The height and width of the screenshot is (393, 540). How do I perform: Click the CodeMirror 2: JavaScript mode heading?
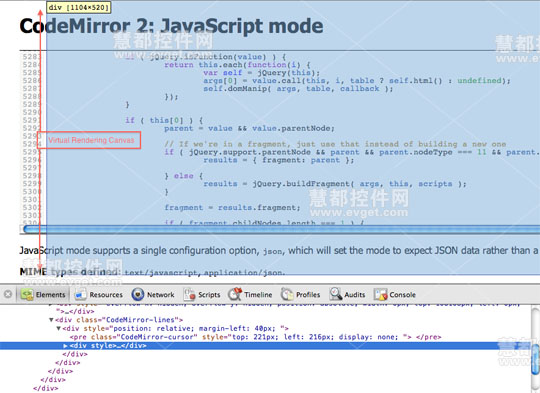click(171, 26)
